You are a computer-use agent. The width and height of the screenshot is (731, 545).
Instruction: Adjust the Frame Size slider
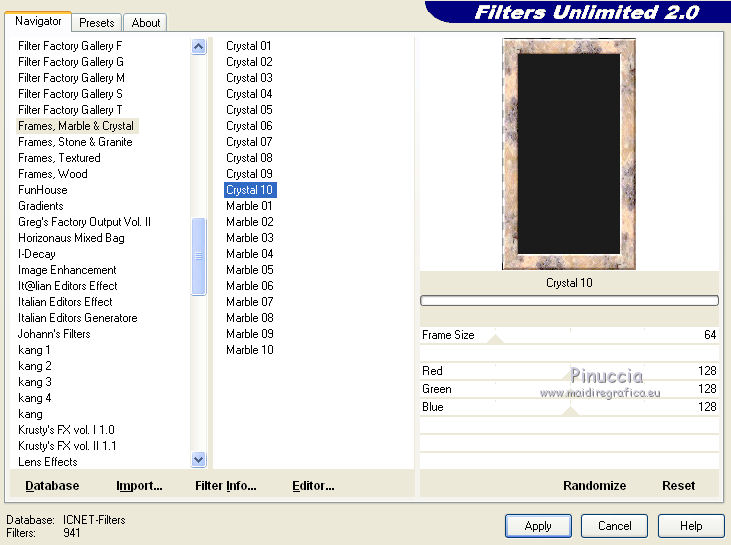496,339
